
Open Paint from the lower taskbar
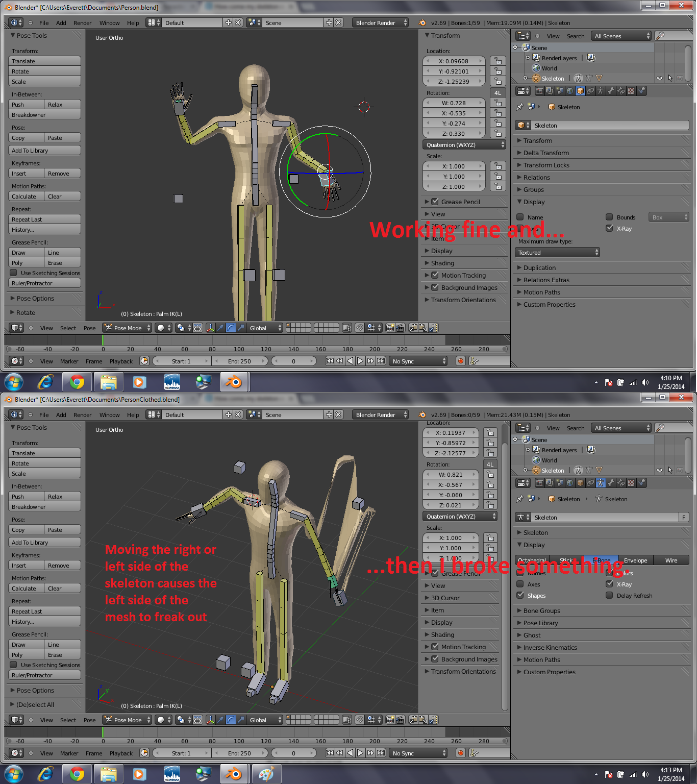(x=266, y=774)
